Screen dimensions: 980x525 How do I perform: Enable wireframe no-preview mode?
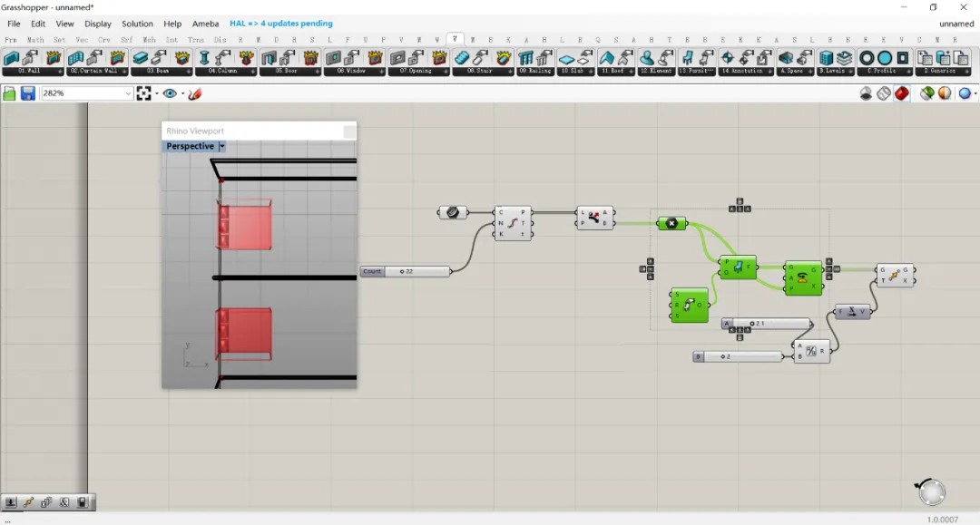(x=866, y=93)
